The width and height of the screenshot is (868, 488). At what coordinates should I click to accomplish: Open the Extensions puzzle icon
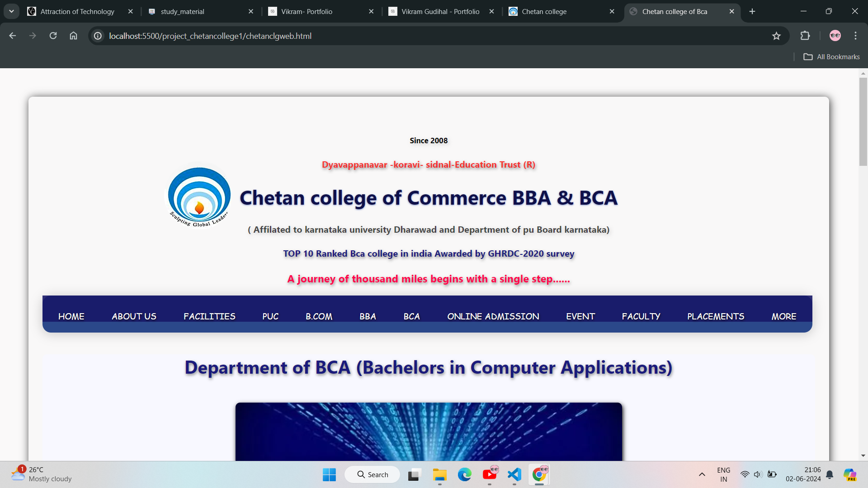pos(805,36)
